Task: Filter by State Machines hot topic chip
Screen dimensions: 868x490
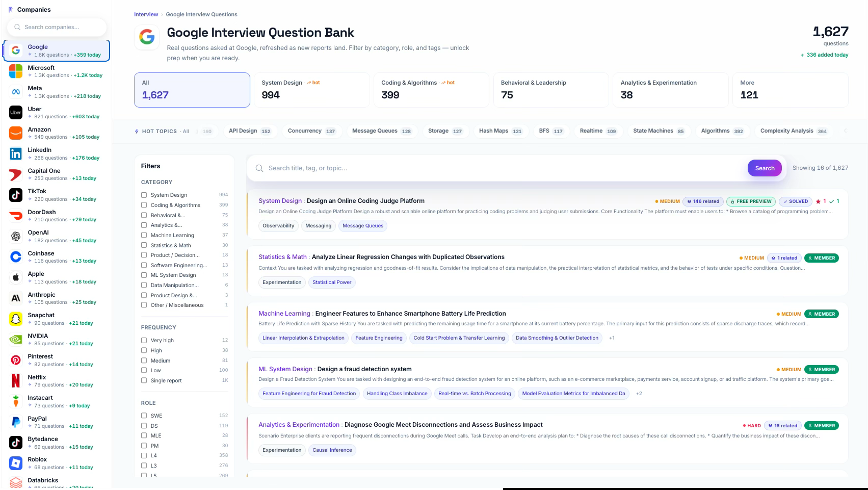Action: pos(659,131)
